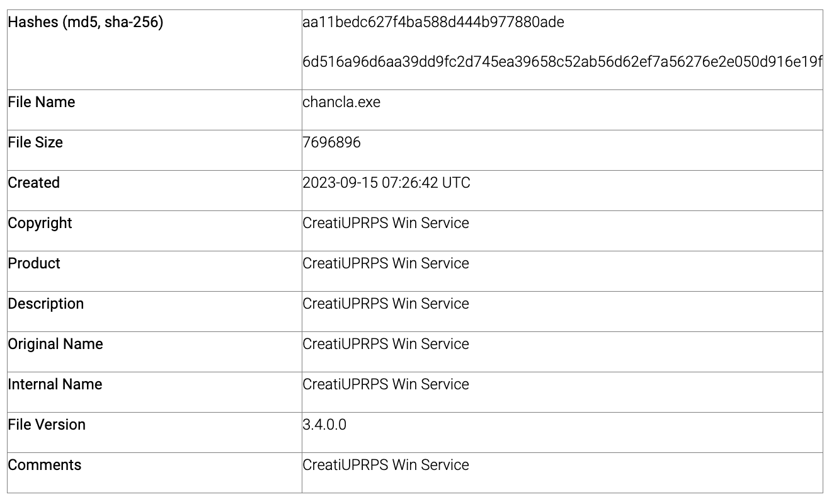The width and height of the screenshot is (834, 504).
Task: Click the Description row value CreatiUPRPS Win Service
Action: (386, 304)
